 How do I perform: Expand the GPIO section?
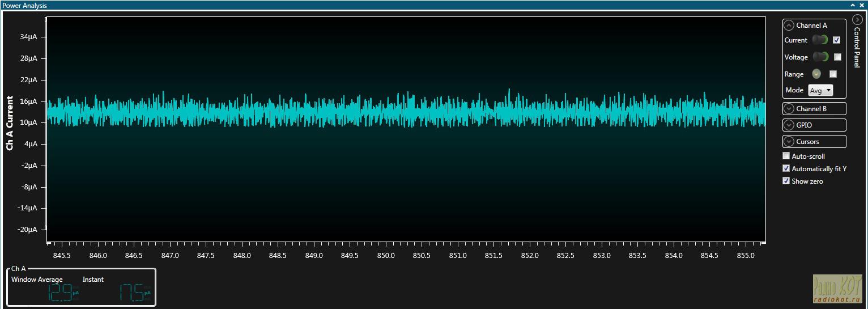(x=789, y=125)
